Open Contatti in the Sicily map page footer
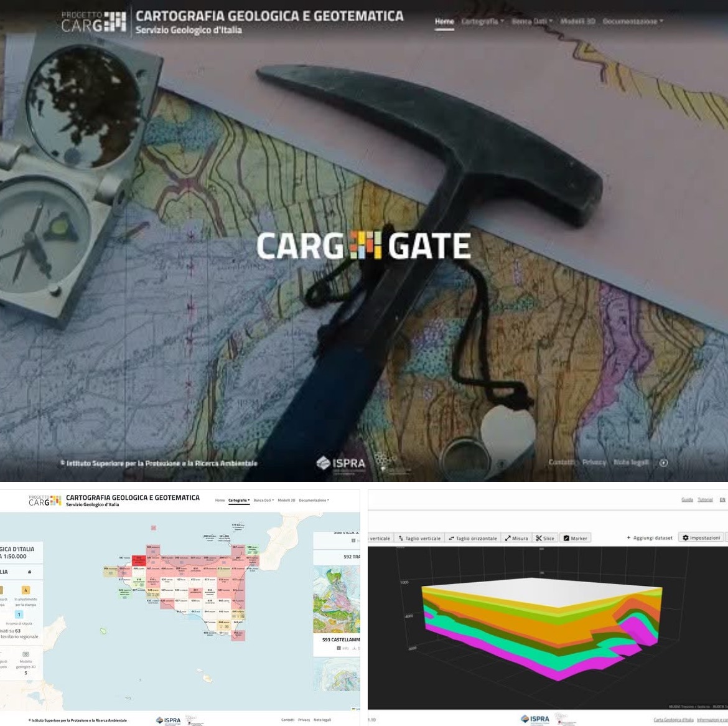This screenshot has height=726, width=728. pos(288,720)
